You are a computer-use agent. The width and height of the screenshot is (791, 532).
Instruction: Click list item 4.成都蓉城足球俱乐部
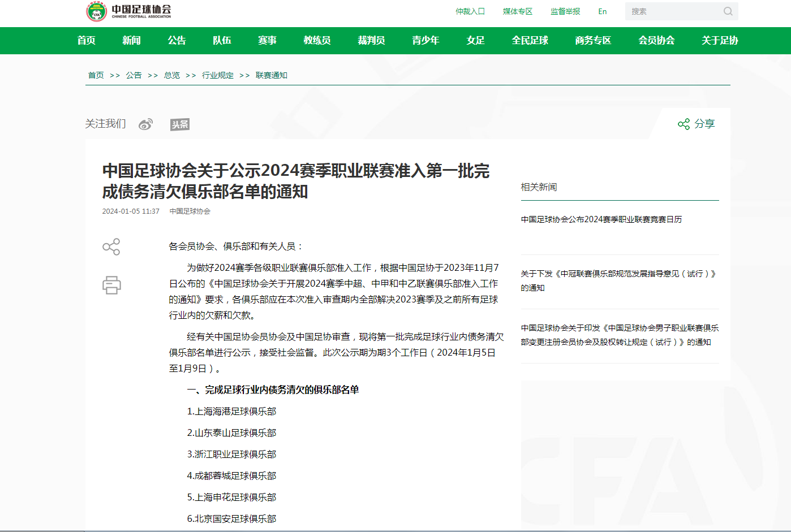click(231, 476)
